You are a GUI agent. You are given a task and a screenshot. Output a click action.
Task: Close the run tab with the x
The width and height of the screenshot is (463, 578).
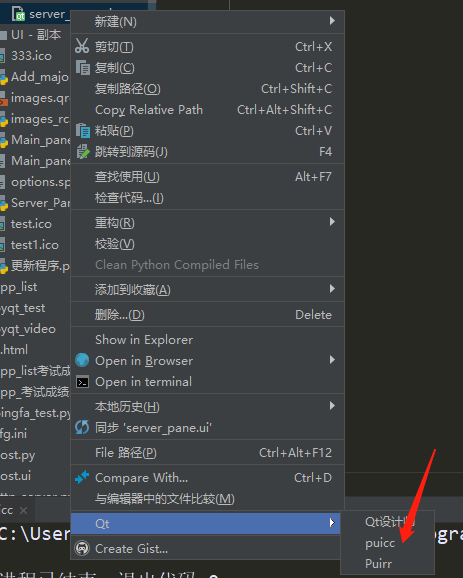click(23, 510)
